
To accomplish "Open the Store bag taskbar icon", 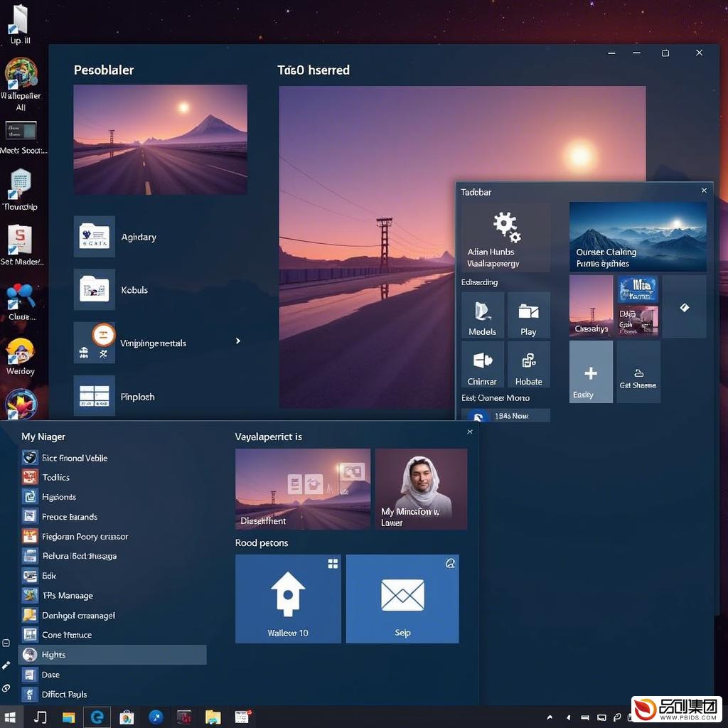I will tap(127, 717).
